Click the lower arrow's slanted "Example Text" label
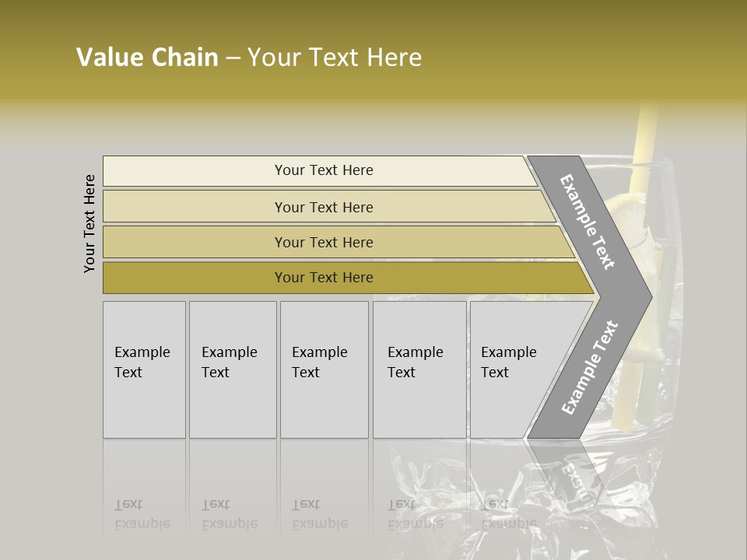 [x=590, y=367]
